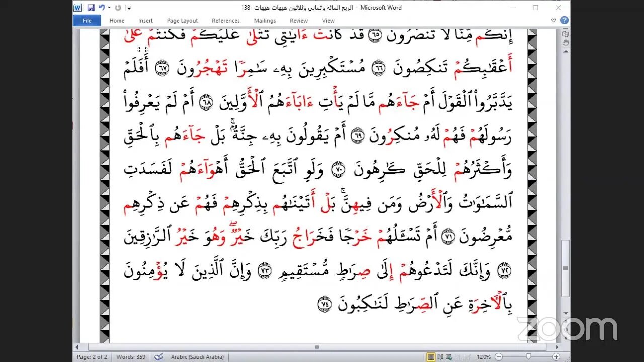Open the References tab
The image size is (644, 362).
[226, 21]
